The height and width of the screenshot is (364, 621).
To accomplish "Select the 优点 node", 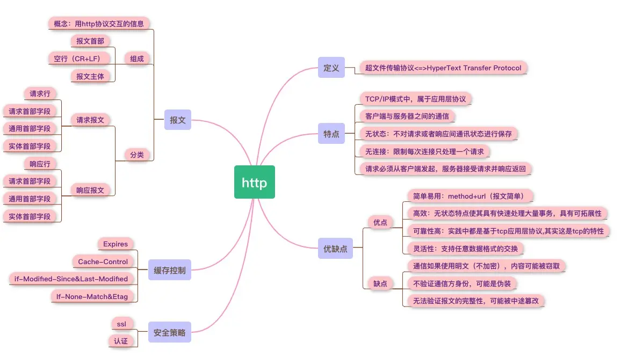I will [381, 222].
